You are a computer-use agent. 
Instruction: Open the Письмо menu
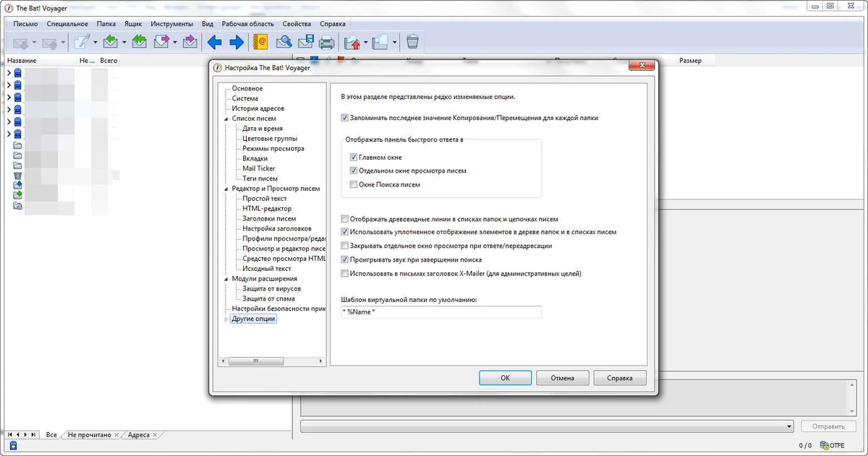point(25,24)
